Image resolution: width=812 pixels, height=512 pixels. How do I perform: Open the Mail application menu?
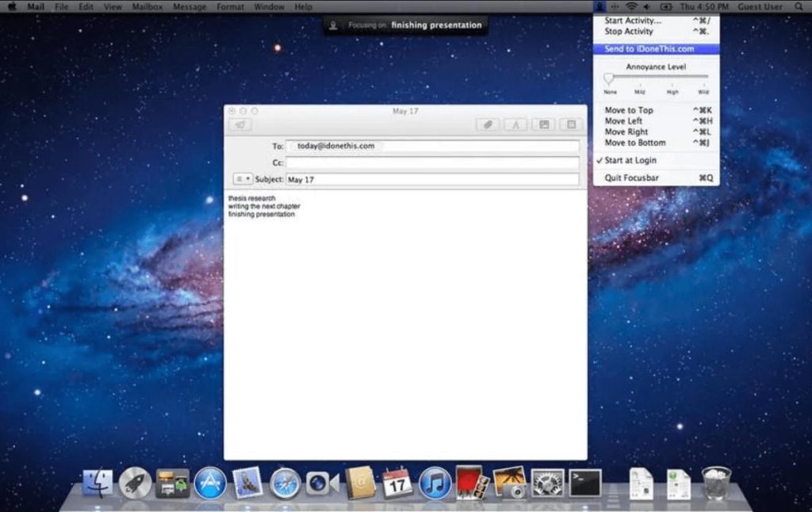[35, 6]
